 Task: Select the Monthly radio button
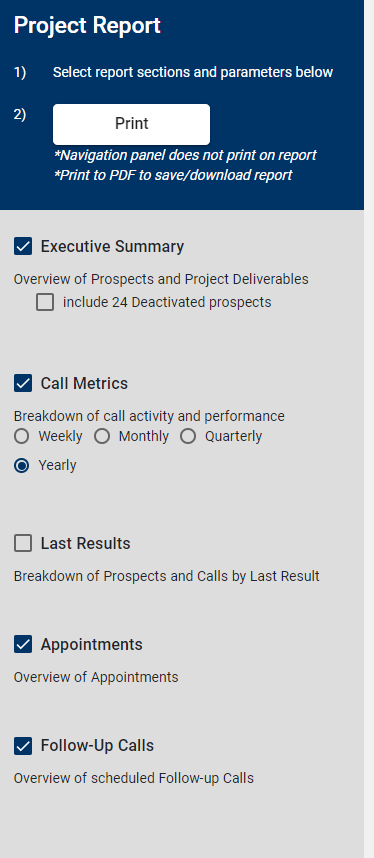pos(102,436)
